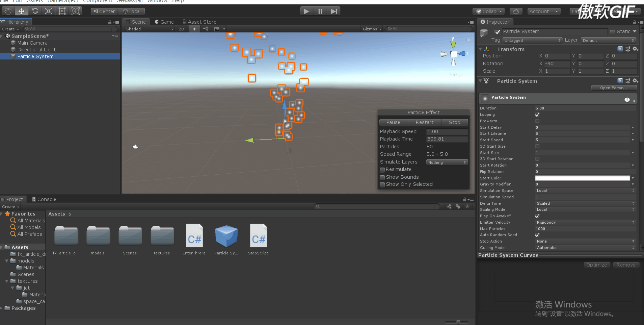Pause the particle effect

[394, 122]
